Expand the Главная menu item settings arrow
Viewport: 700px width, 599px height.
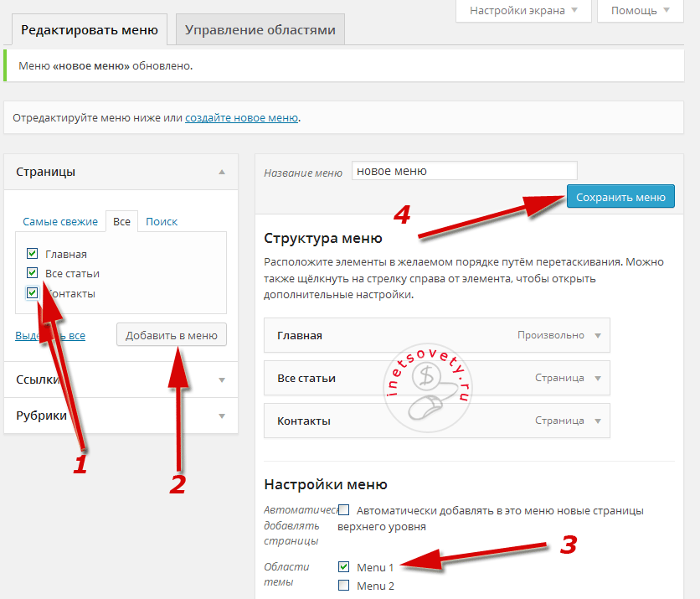coord(598,335)
